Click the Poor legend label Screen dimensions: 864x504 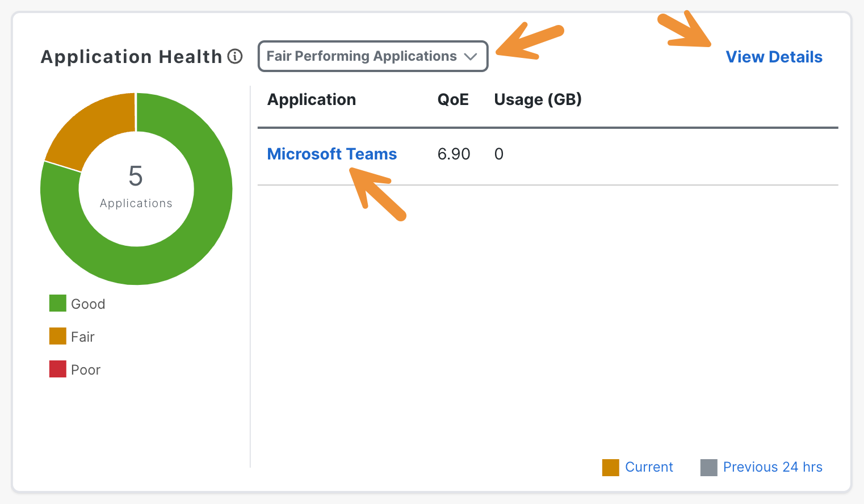pyautogui.click(x=86, y=369)
